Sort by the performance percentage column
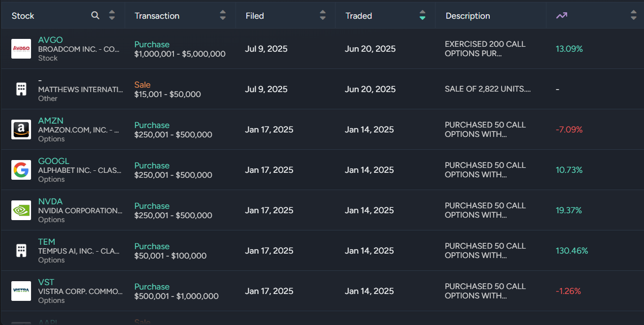 (x=634, y=16)
